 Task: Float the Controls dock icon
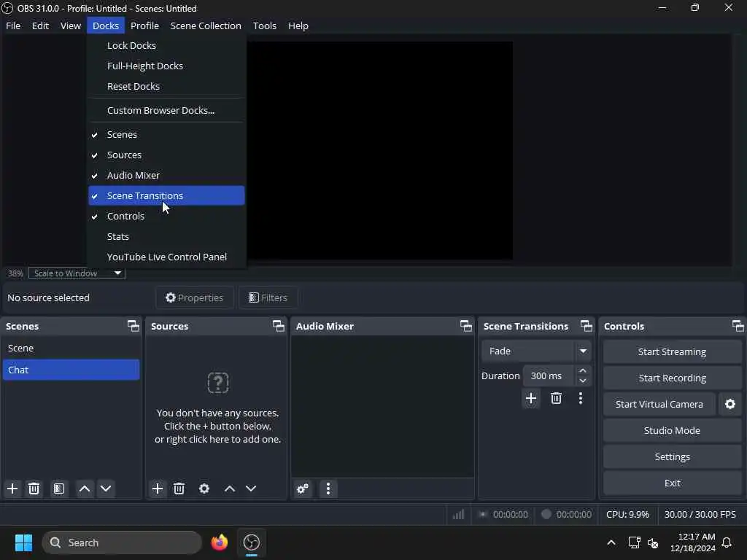[738, 326]
